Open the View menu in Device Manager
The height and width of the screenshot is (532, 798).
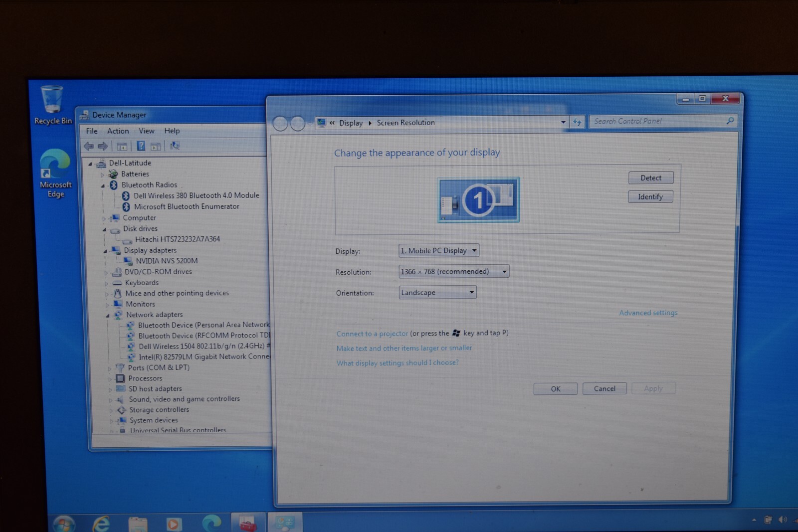point(147,131)
